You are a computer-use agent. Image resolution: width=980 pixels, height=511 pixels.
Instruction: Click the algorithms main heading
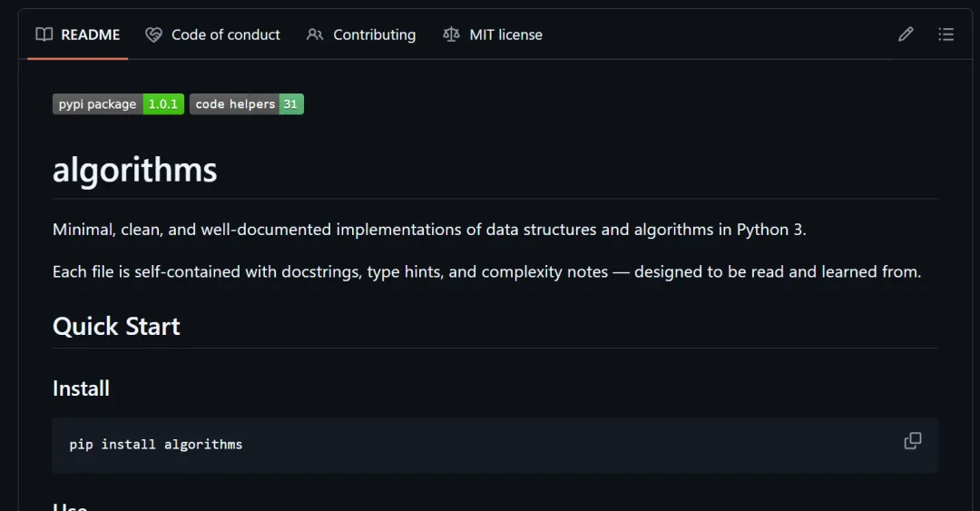135,170
